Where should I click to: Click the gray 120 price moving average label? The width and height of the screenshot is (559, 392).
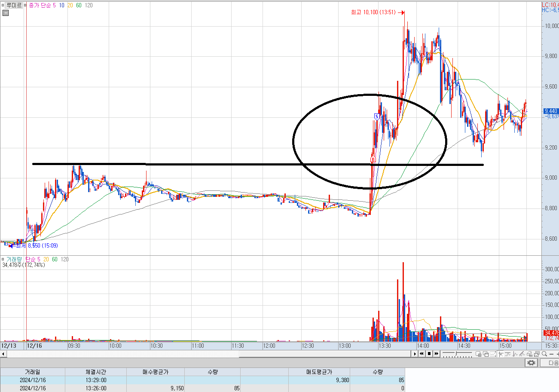[89, 5]
